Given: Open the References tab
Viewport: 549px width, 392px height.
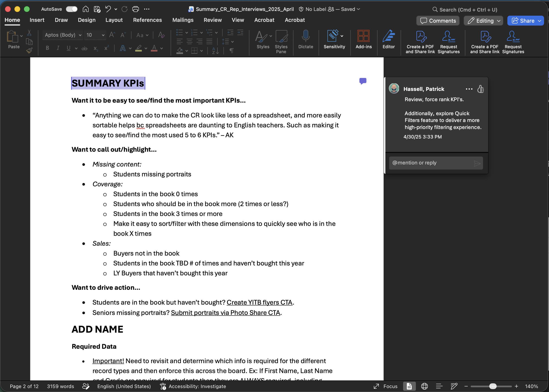Looking at the screenshot, I should point(147,20).
